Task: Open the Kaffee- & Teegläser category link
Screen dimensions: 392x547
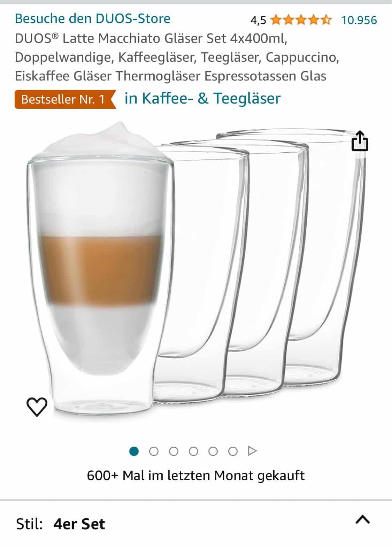Action: coord(202,98)
